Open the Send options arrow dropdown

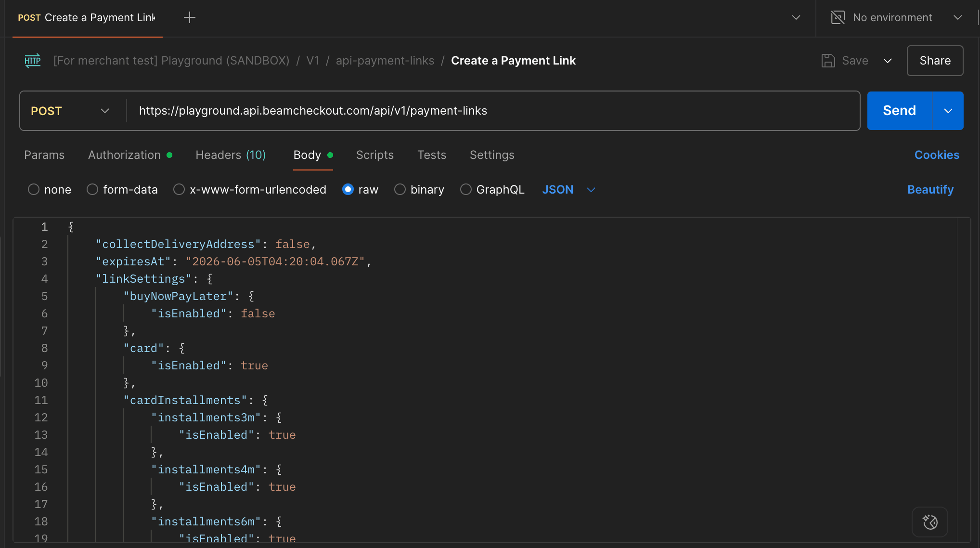pos(948,111)
